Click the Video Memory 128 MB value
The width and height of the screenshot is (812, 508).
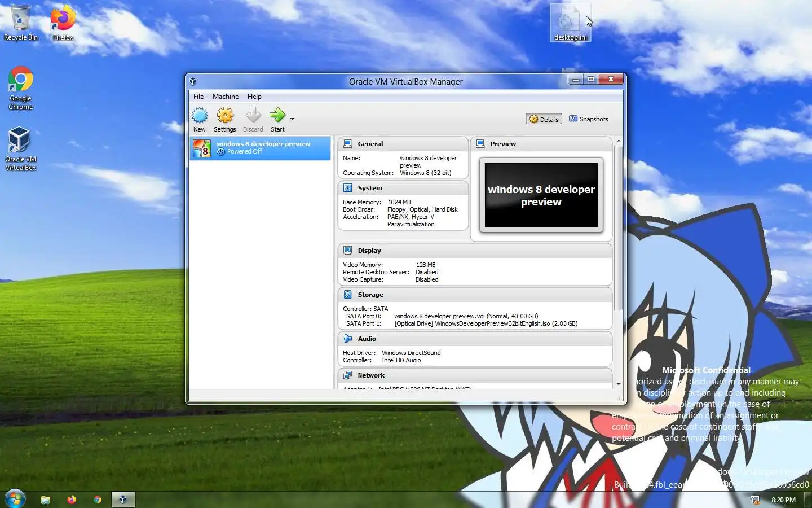426,265
